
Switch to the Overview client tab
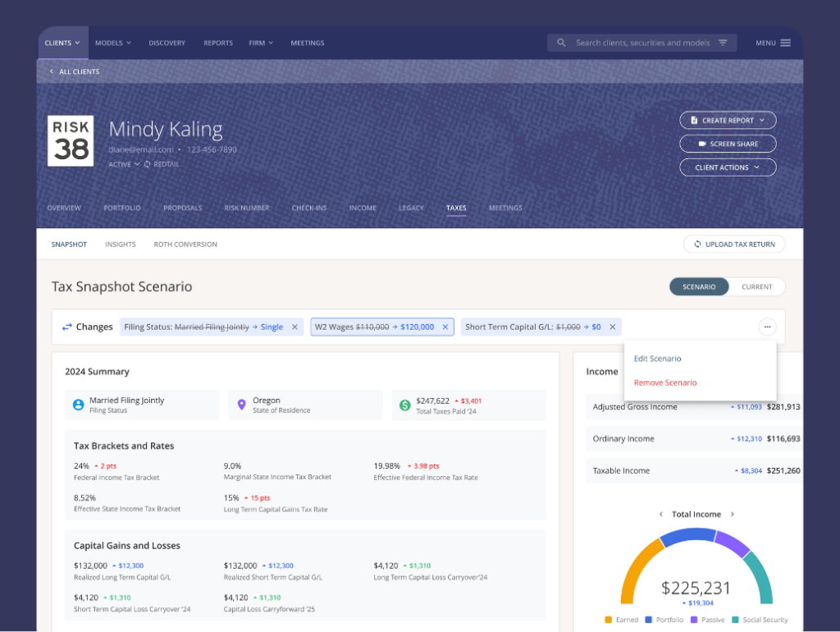[64, 208]
